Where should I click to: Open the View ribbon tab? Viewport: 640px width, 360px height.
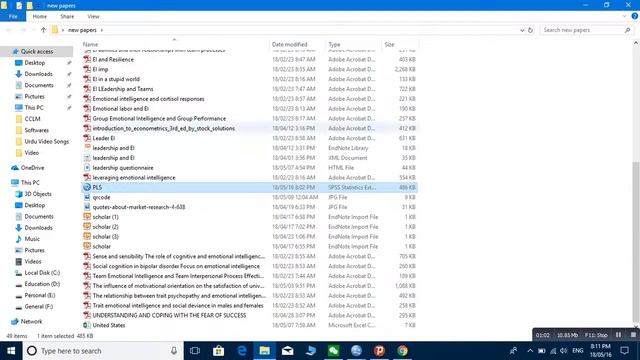coord(93,16)
